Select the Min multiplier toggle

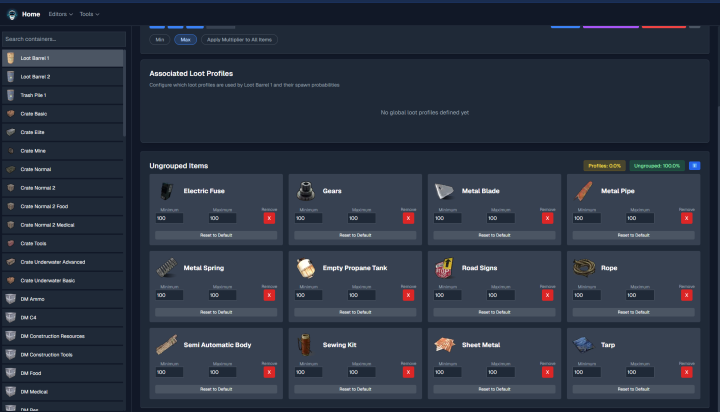pyautogui.click(x=160, y=40)
